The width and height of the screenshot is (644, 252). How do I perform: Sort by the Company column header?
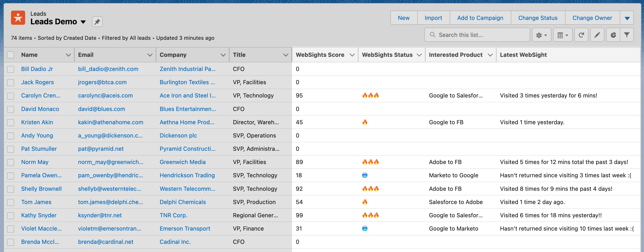[x=173, y=55]
